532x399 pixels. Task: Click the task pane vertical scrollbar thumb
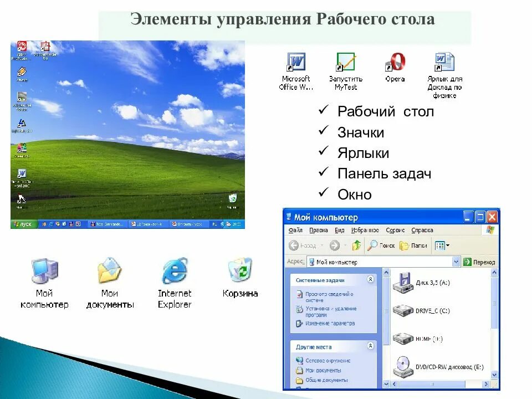click(386, 311)
